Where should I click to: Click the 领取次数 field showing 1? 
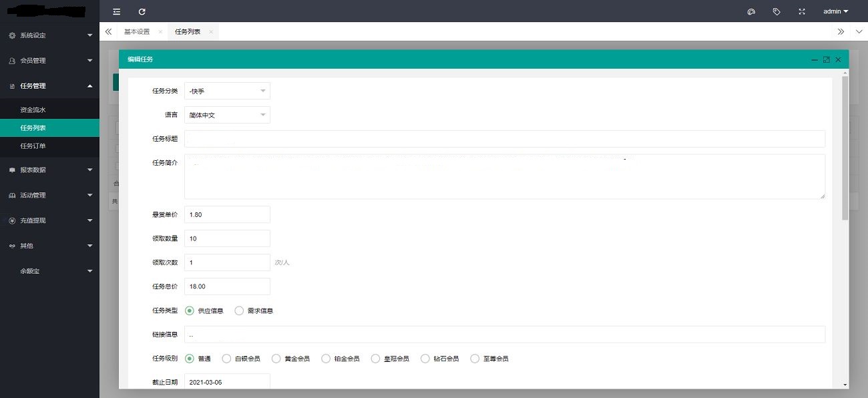click(x=227, y=262)
